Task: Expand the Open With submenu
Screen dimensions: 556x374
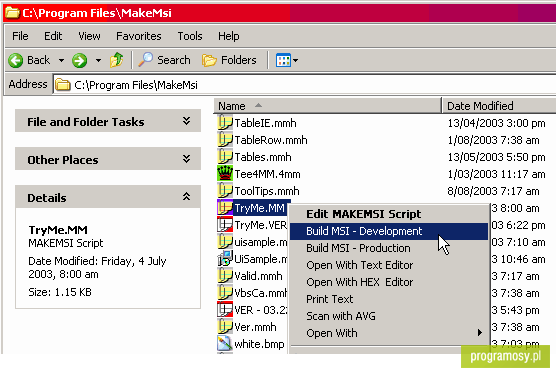Action: tap(389, 333)
